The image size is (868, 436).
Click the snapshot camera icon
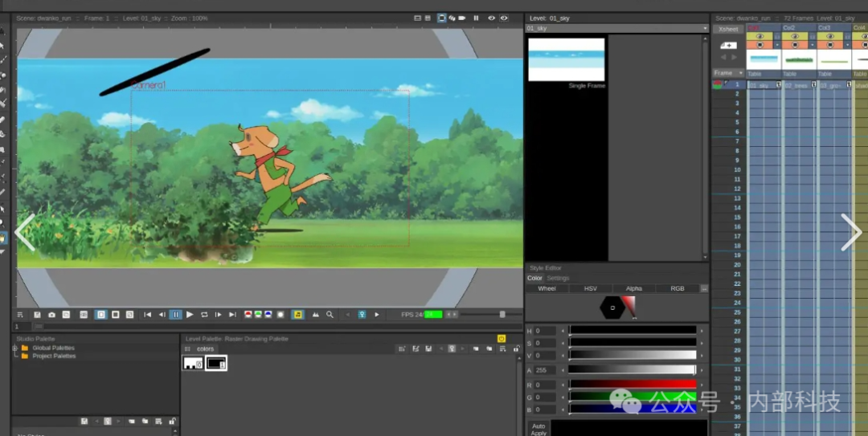point(51,315)
